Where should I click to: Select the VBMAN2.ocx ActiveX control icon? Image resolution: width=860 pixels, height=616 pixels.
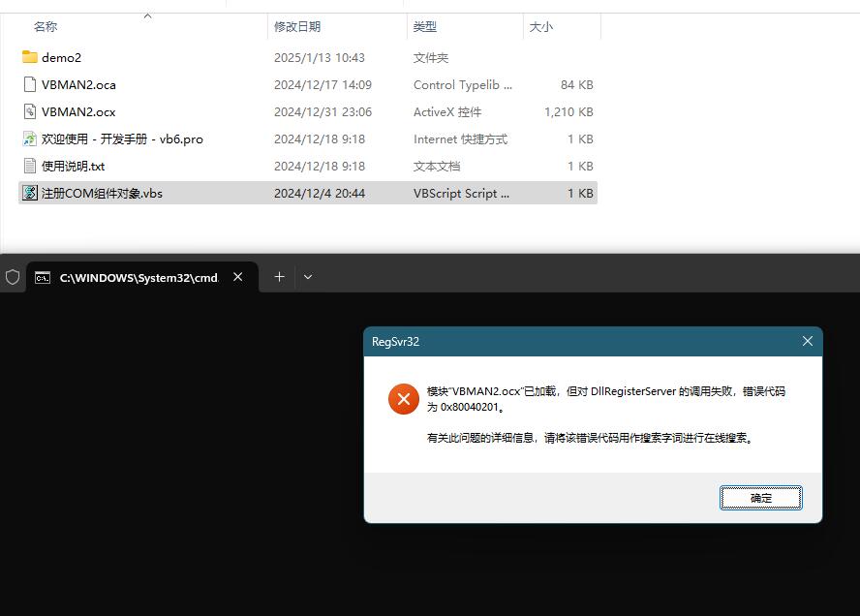tap(29, 111)
